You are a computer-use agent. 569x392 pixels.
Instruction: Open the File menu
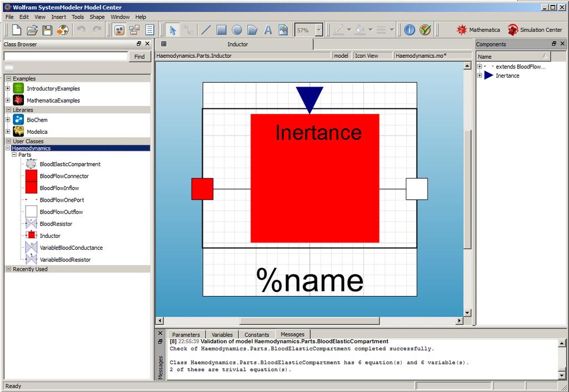coord(9,17)
